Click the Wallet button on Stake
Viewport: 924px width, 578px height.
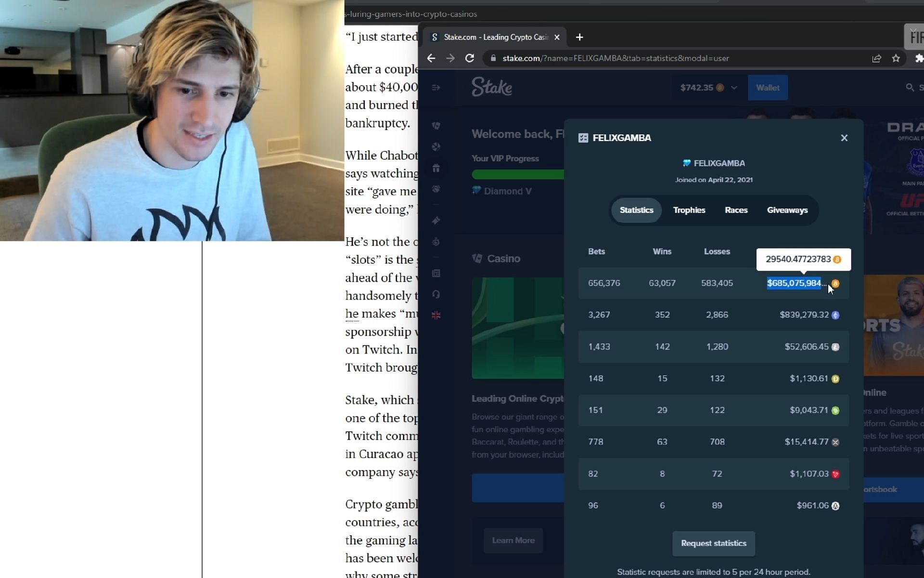[768, 87]
